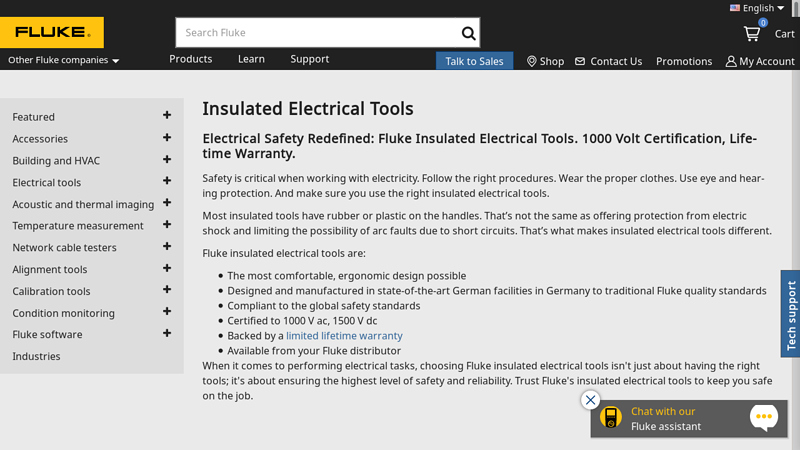Screen dimensions: 800x450
Task: Go to Promotions page
Action: click(684, 61)
